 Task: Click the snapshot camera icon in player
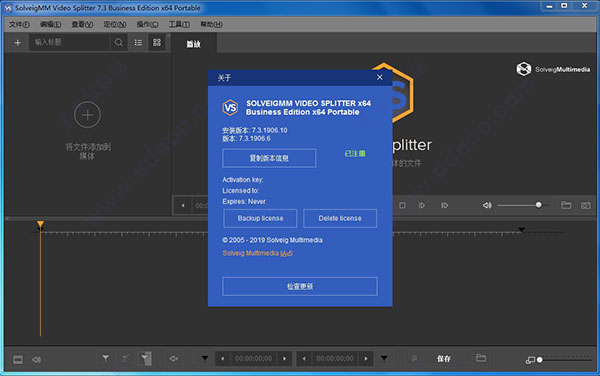(x=585, y=206)
